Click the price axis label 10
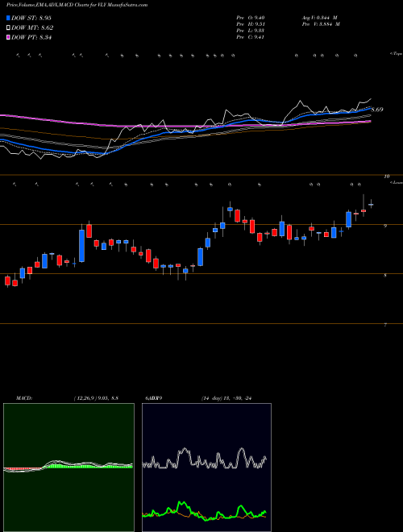 point(387,177)
